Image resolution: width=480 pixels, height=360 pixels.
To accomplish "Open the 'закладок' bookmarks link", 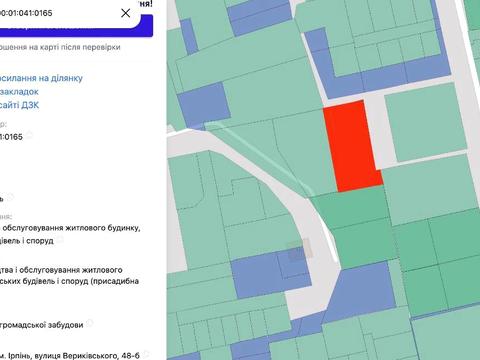I will coord(19,92).
